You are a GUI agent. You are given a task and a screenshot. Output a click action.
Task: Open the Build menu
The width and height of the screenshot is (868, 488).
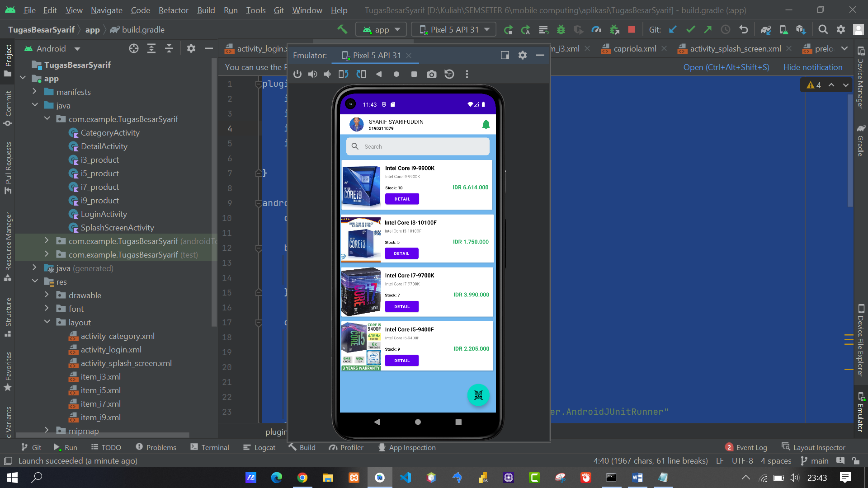tap(206, 10)
